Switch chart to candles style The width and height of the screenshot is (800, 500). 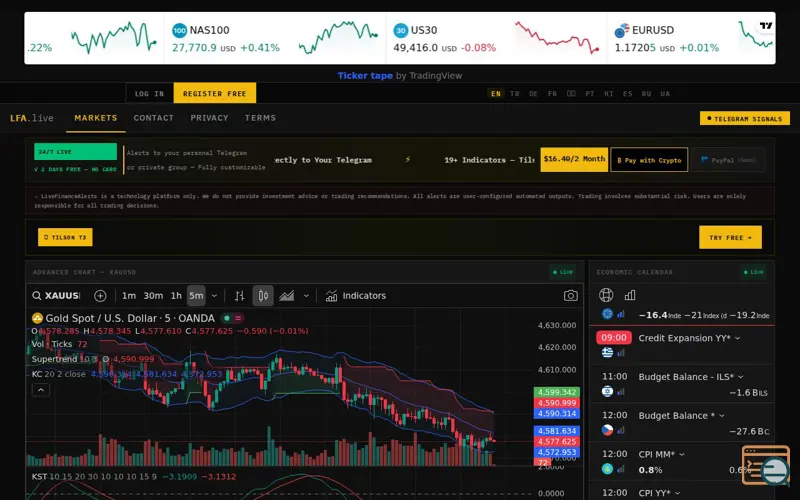[263, 295]
